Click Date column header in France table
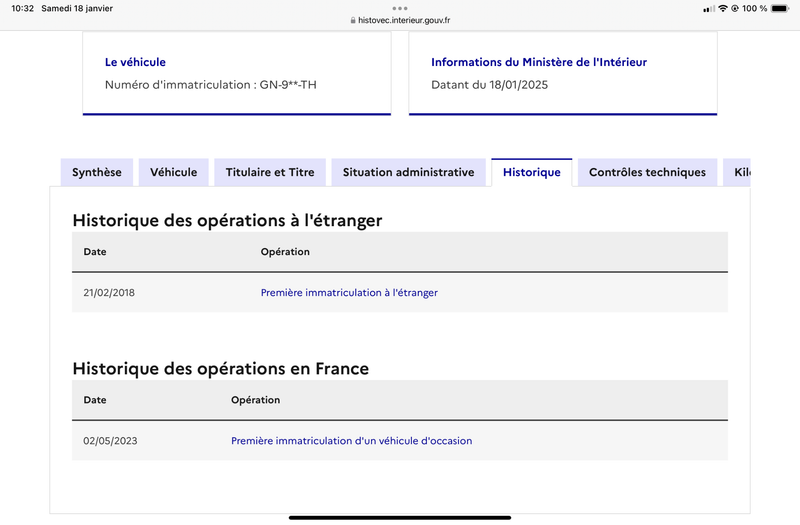800x525 pixels. click(x=95, y=399)
